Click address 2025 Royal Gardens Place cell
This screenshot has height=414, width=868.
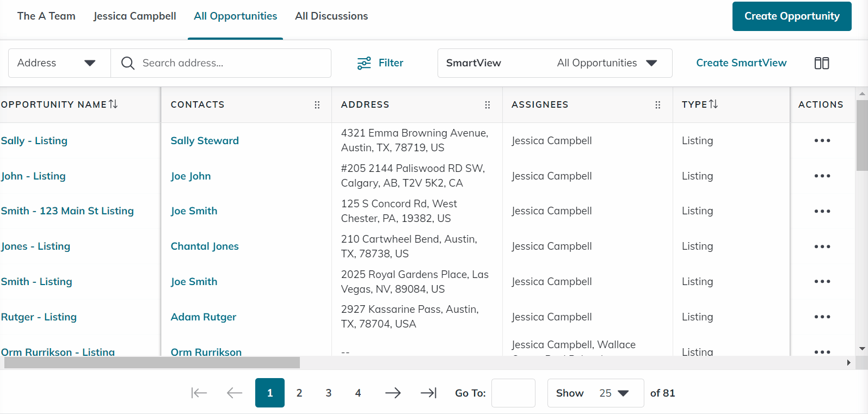(415, 282)
